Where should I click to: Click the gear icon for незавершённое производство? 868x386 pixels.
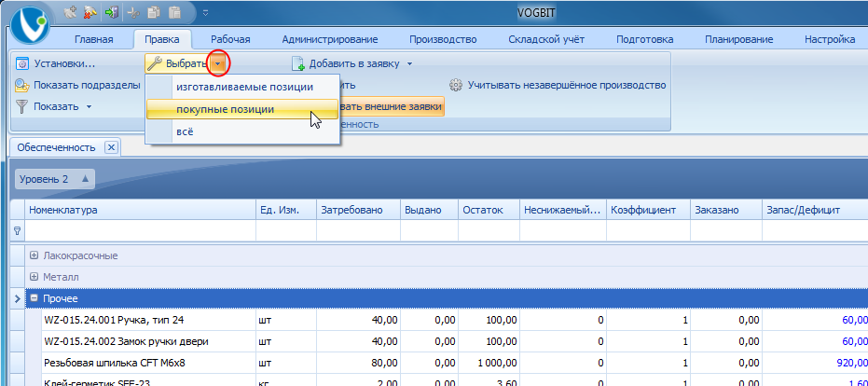tap(456, 85)
